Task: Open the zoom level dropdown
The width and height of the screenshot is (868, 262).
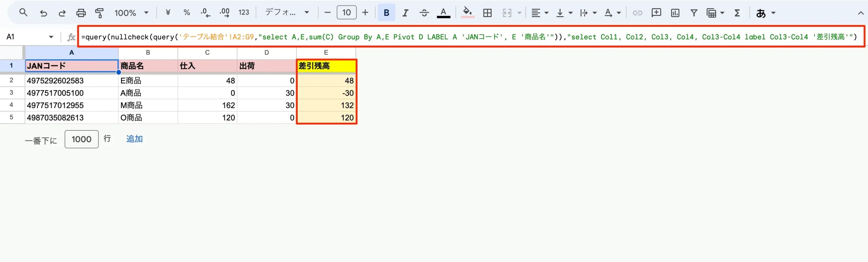Action: coord(132,13)
